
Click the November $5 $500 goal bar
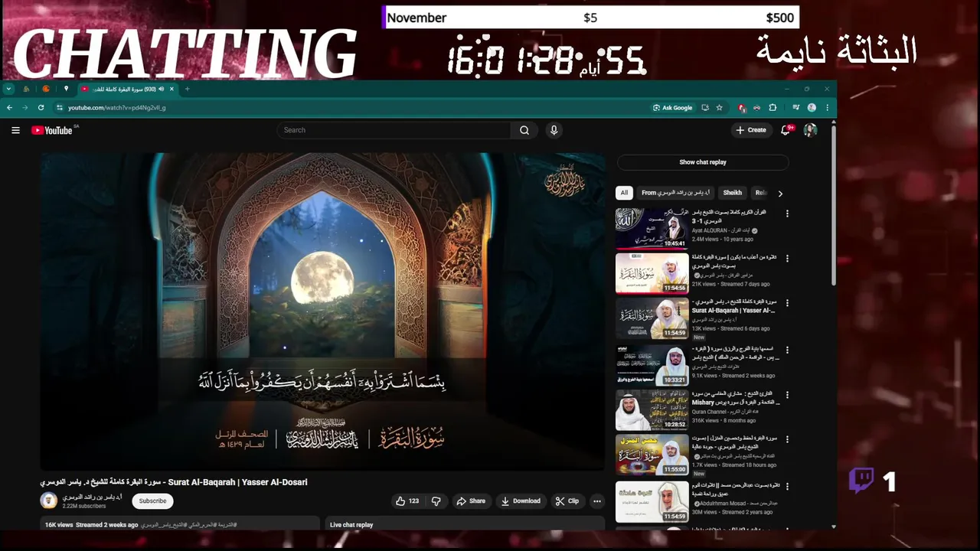[590, 18]
